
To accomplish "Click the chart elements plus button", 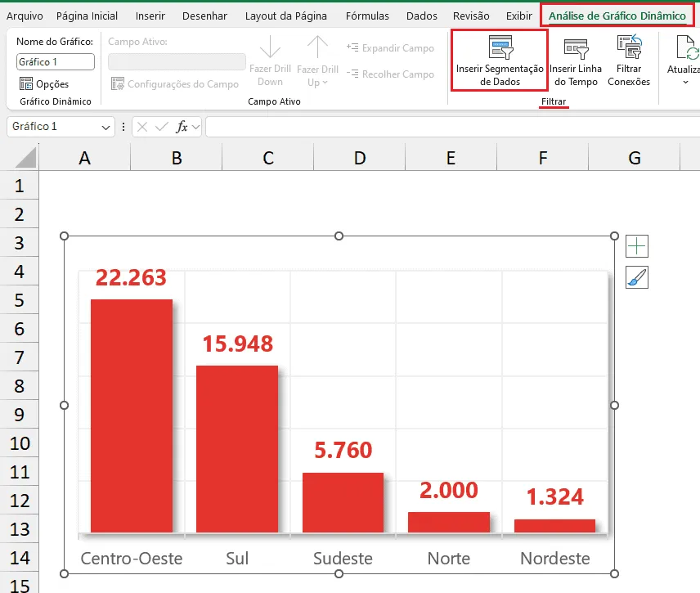I will 636,246.
